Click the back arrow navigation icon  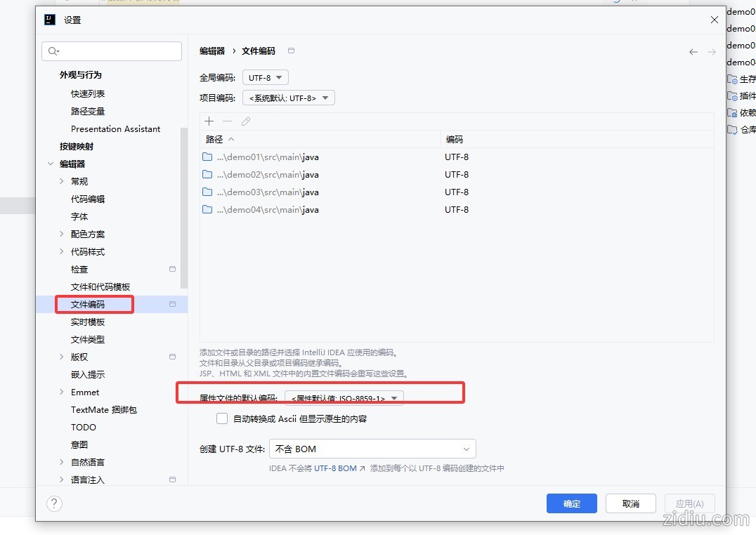(693, 52)
